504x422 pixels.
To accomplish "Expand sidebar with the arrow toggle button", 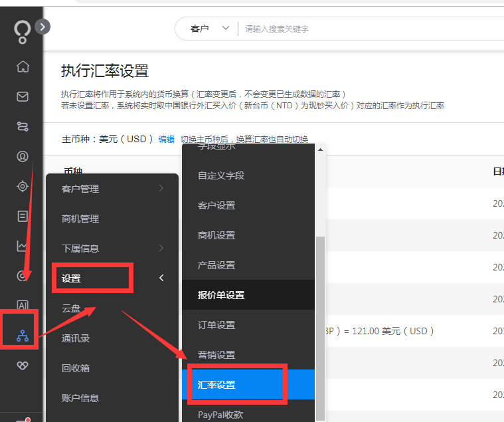I will pos(42,27).
